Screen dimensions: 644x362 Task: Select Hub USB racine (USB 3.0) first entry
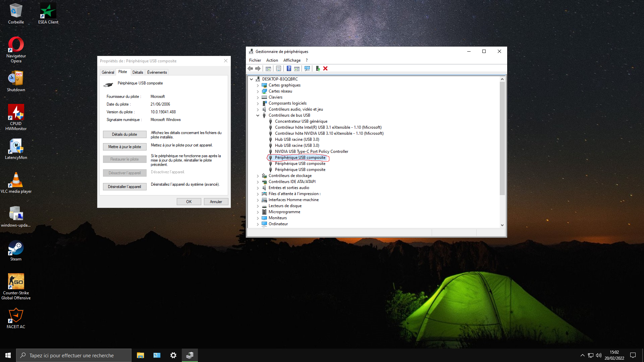297,139
